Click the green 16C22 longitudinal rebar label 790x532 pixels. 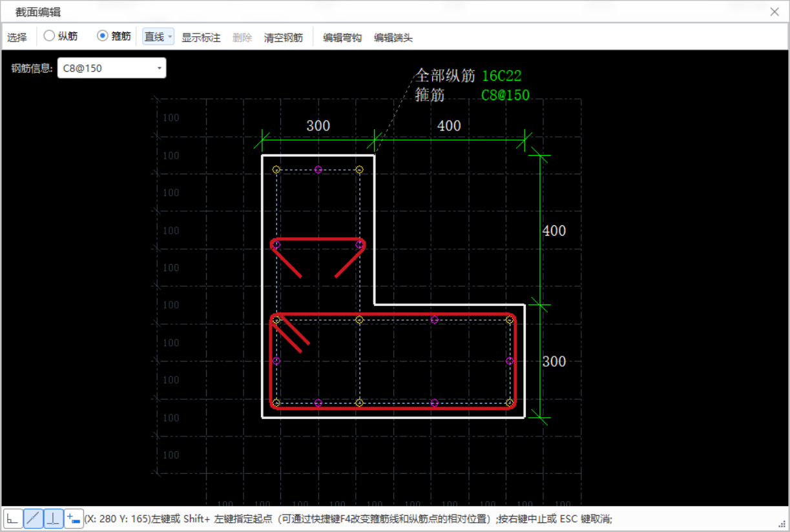pyautogui.click(x=502, y=76)
